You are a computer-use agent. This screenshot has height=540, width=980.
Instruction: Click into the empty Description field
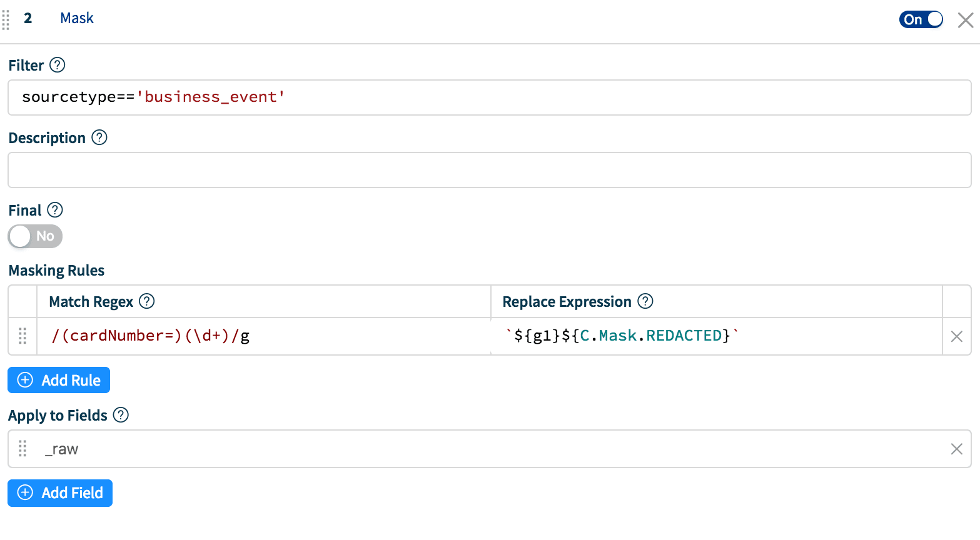point(489,170)
